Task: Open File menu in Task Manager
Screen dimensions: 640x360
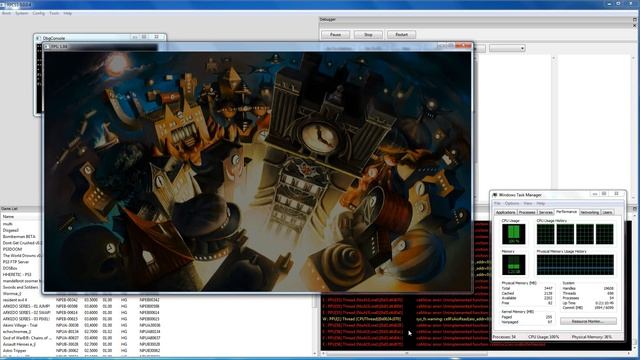Action: click(497, 203)
